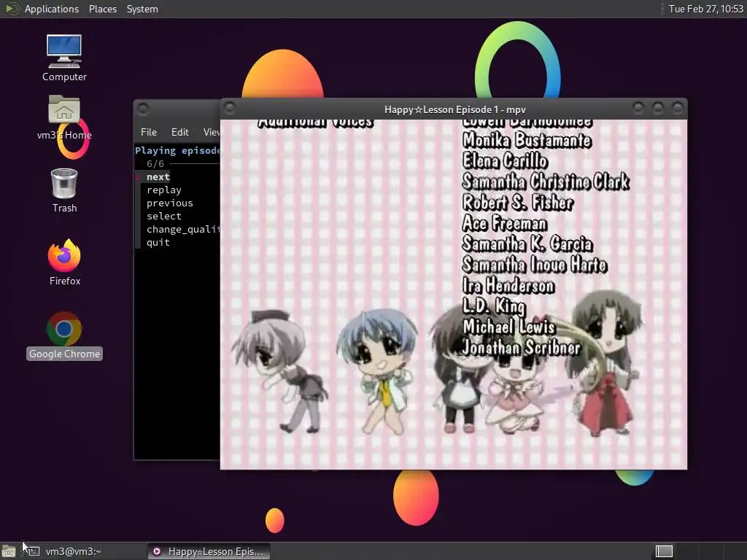The height and width of the screenshot is (560, 747).
Task: Select 'change_quality' option in terminal list
Action: click(x=183, y=229)
